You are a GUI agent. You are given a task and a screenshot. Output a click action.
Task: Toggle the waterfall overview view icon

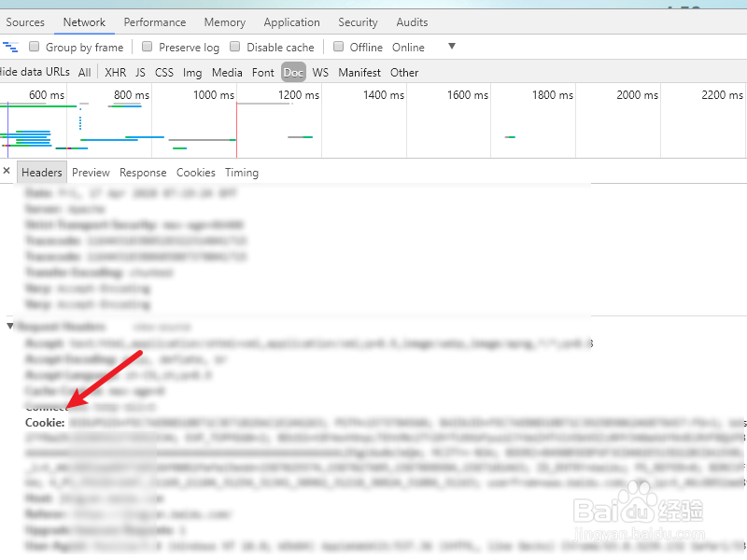coord(10,47)
